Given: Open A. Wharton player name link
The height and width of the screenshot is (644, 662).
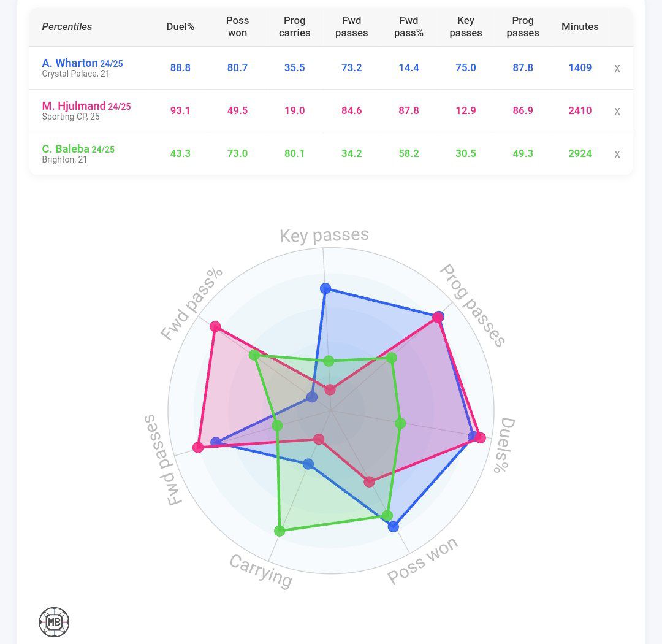Looking at the screenshot, I should 70,63.
